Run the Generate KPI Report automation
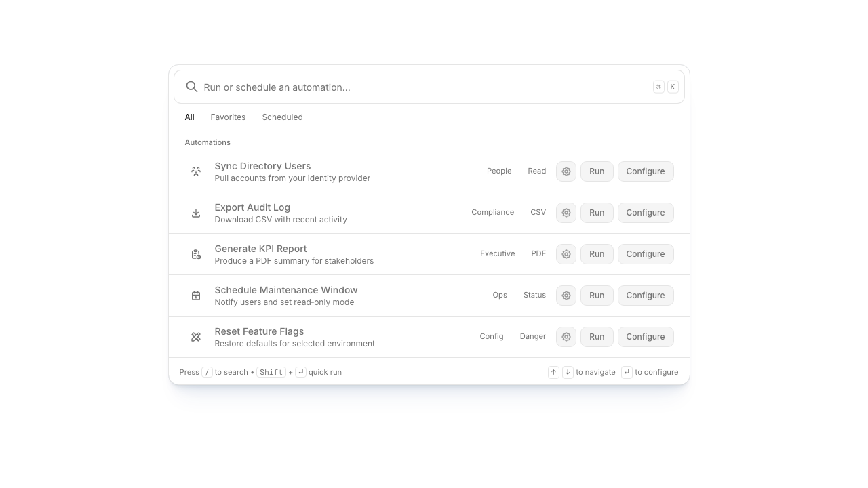The height and width of the screenshot is (488, 868). click(x=597, y=253)
